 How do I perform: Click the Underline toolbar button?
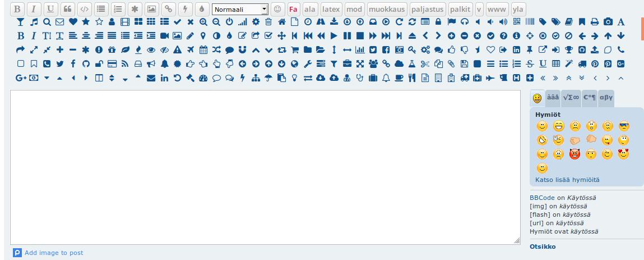(50, 9)
